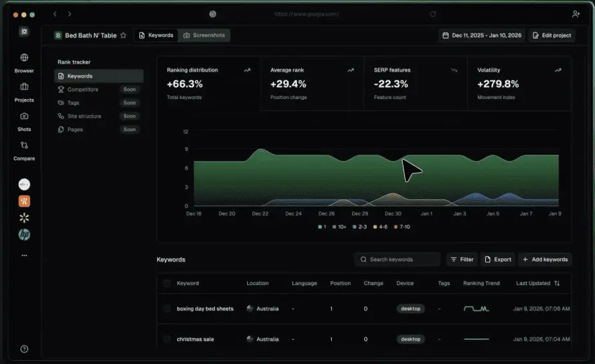Viewport: 595px width, 364px height.
Task: Click the browser URL address bar
Action: [307, 14]
